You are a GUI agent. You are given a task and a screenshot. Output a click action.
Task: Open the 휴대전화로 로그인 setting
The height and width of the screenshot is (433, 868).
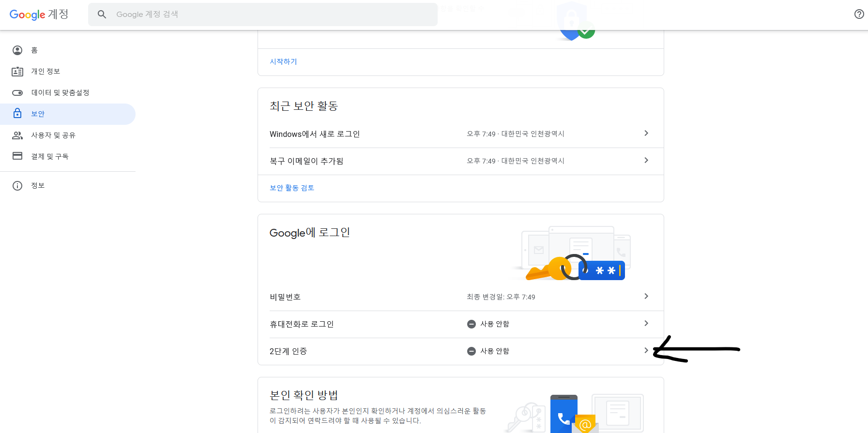click(x=460, y=324)
